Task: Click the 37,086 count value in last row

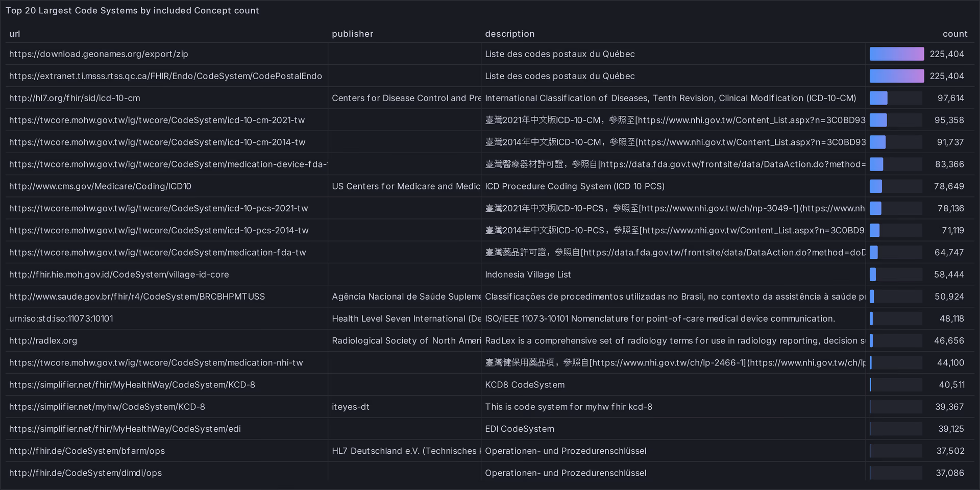Action: coord(949,473)
